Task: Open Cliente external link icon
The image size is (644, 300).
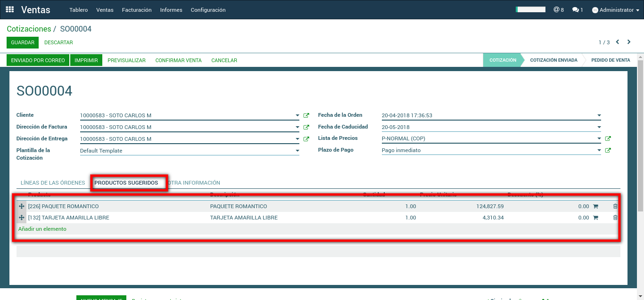Action: (x=306, y=115)
